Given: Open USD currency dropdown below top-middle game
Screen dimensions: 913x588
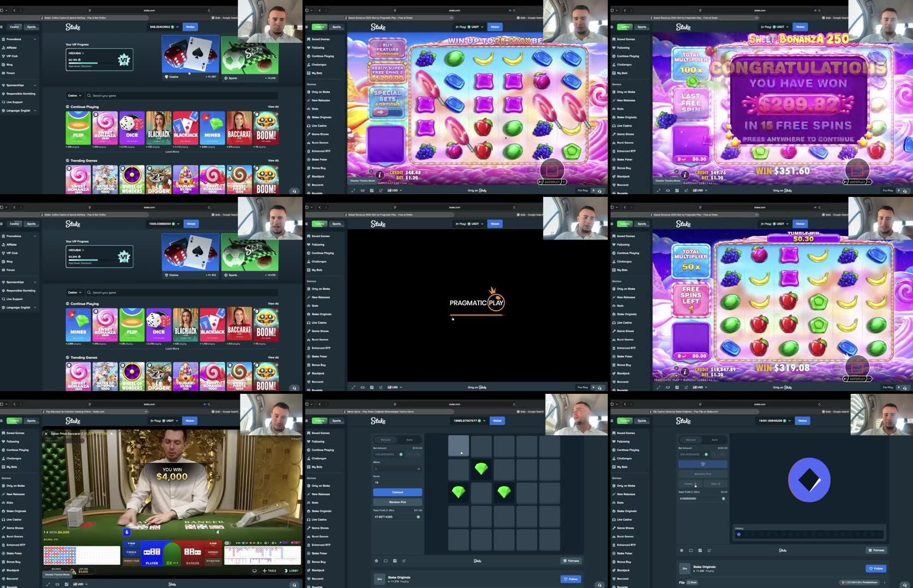Looking at the screenshot, I should 395,190.
